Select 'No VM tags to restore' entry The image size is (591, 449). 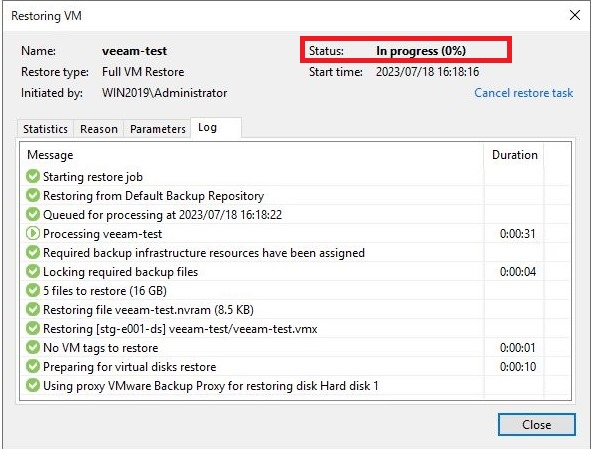[x=295, y=347]
